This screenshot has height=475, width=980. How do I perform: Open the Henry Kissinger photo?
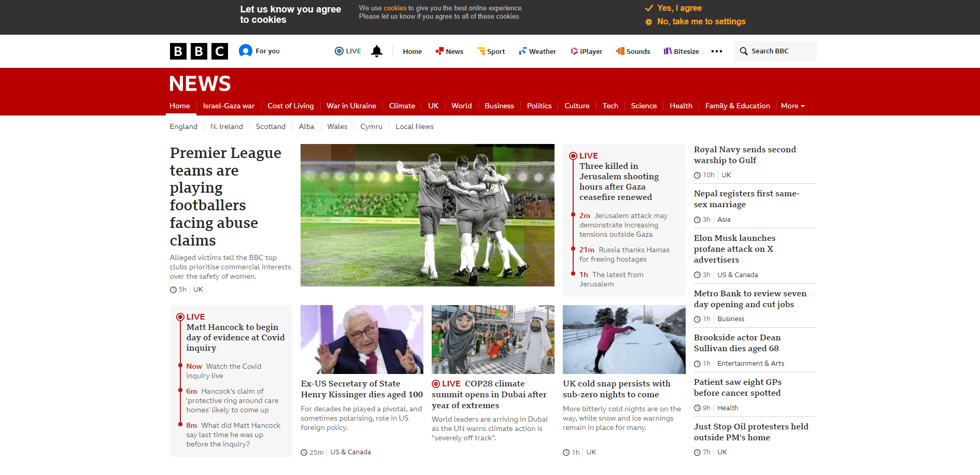point(362,339)
